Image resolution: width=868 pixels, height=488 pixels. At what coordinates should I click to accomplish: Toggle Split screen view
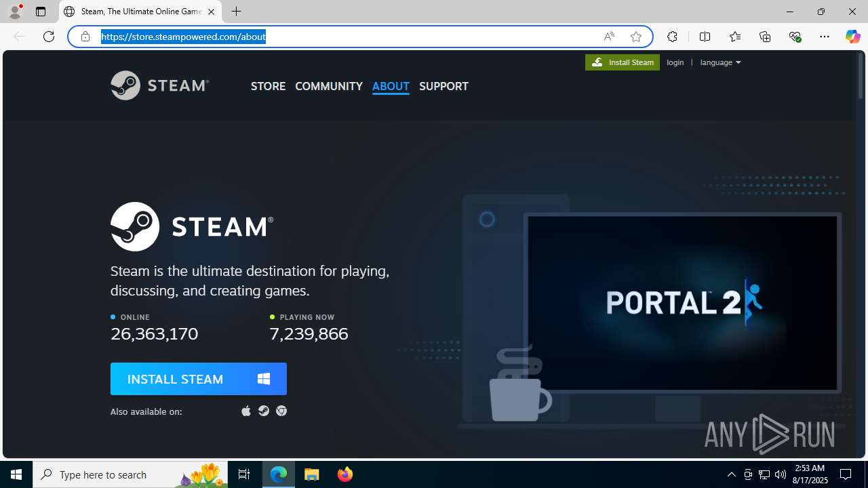point(705,37)
